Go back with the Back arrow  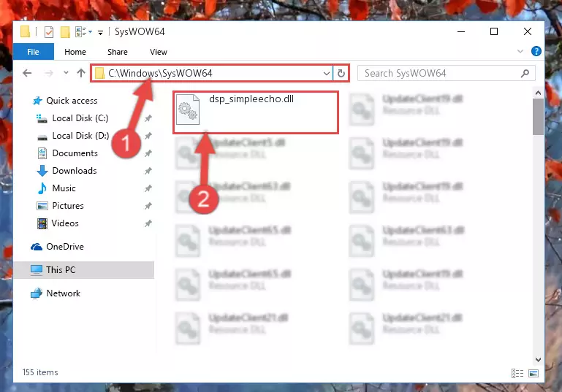tap(27, 74)
